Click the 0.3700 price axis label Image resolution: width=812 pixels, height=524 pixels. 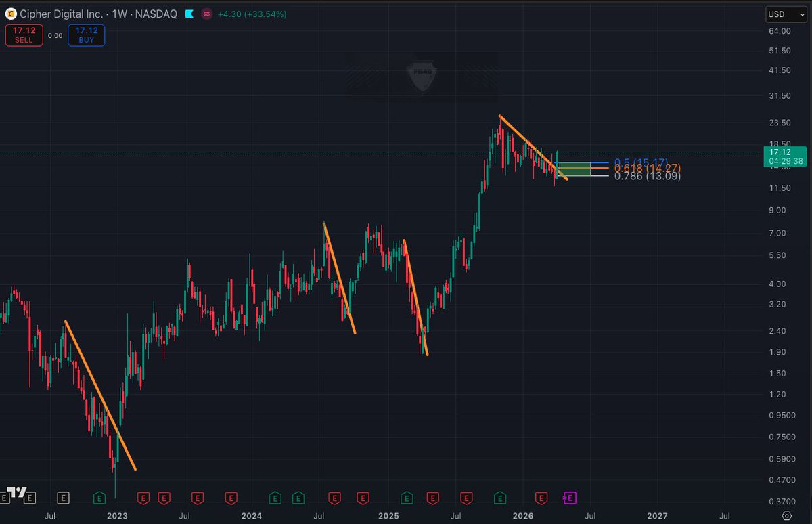point(782,502)
